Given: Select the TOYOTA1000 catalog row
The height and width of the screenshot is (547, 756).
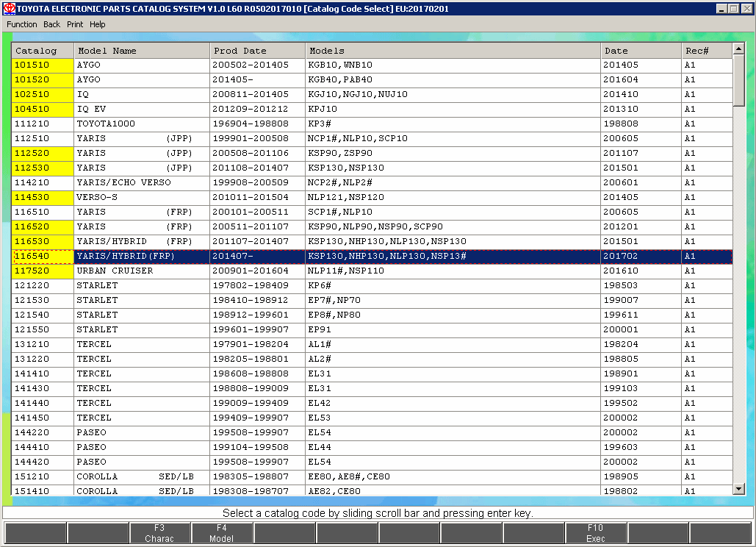Looking at the screenshot, I should pyautogui.click(x=106, y=124).
